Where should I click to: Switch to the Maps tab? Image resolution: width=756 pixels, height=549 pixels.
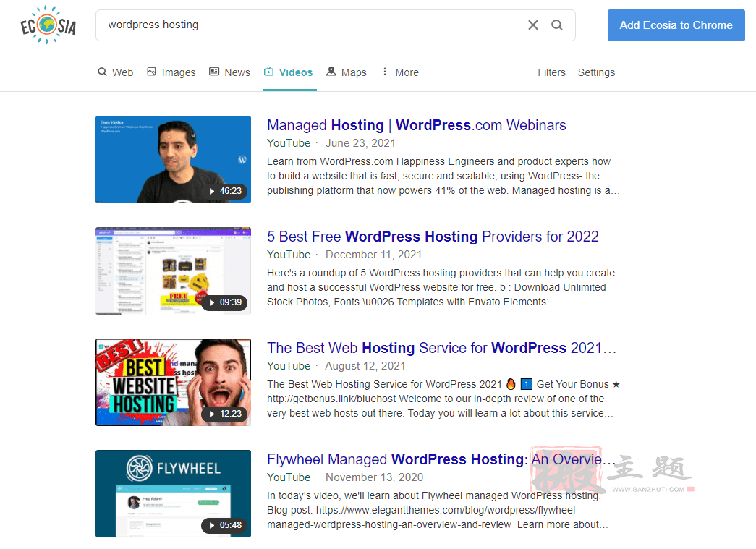point(347,72)
